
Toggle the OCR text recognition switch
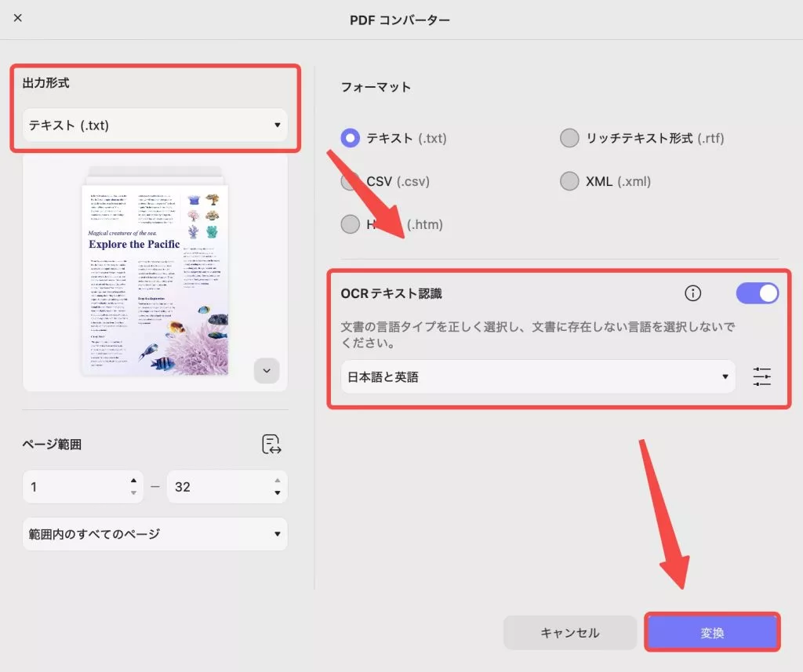758,293
